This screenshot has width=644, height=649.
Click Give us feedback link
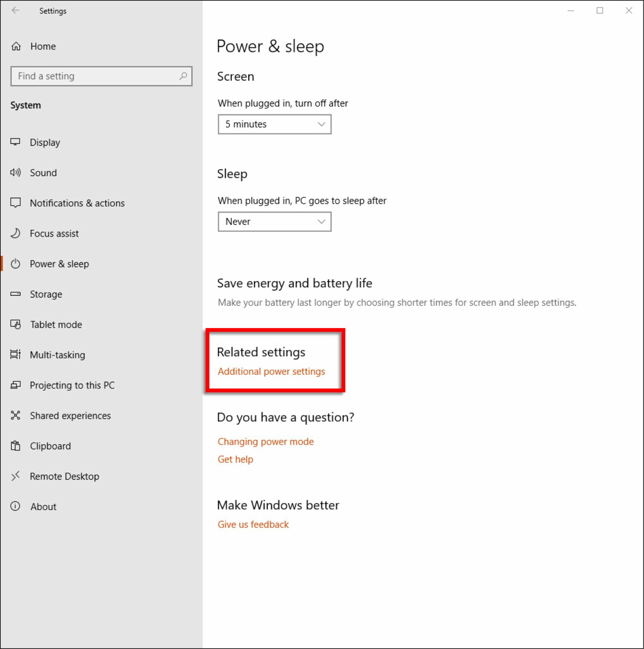[253, 524]
